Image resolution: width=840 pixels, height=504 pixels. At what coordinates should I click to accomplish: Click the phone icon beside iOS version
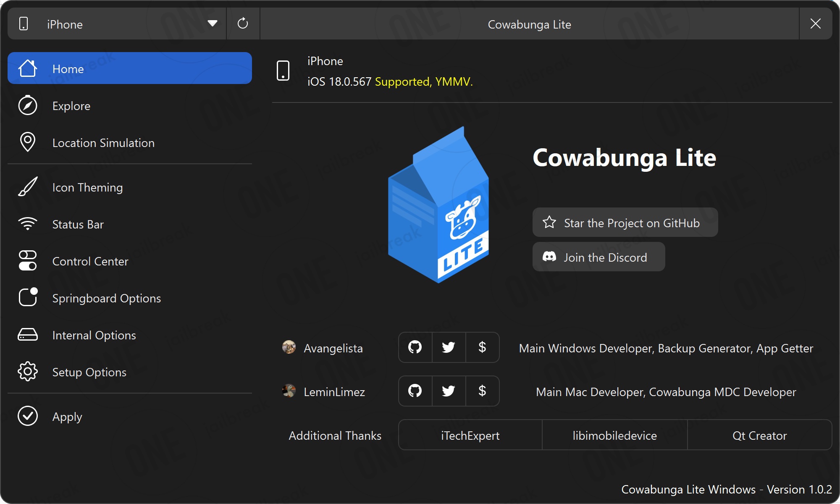(x=283, y=70)
